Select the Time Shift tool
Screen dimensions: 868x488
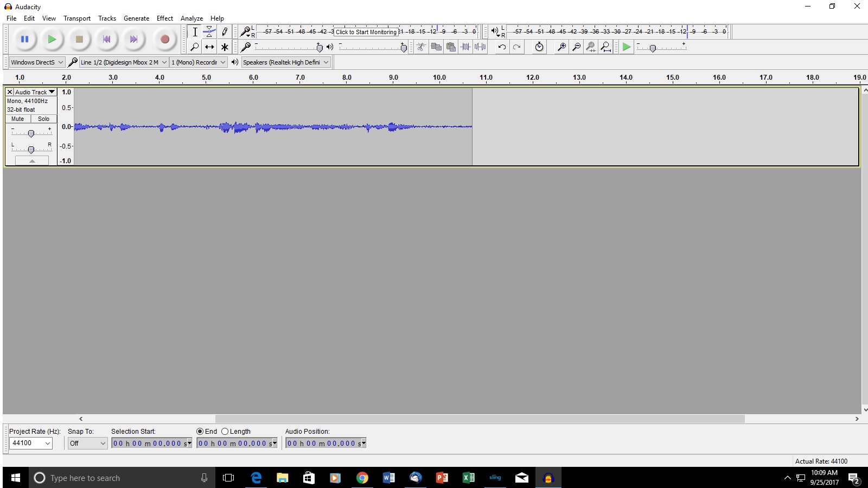(x=209, y=47)
